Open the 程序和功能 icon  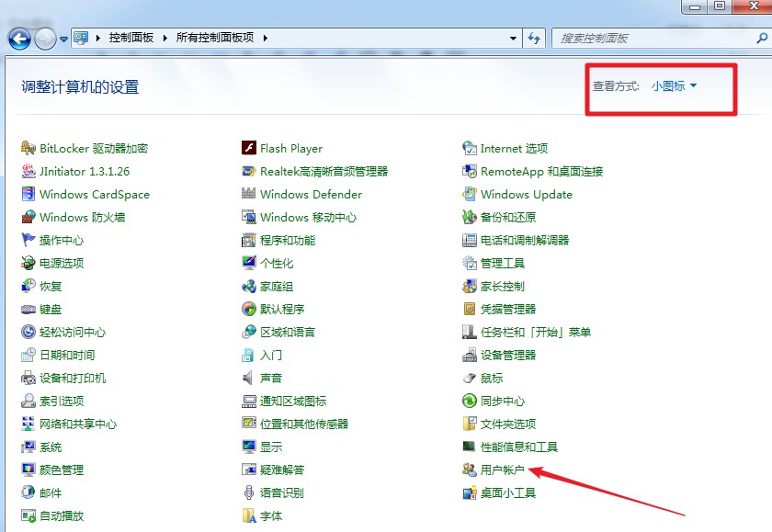click(x=249, y=240)
